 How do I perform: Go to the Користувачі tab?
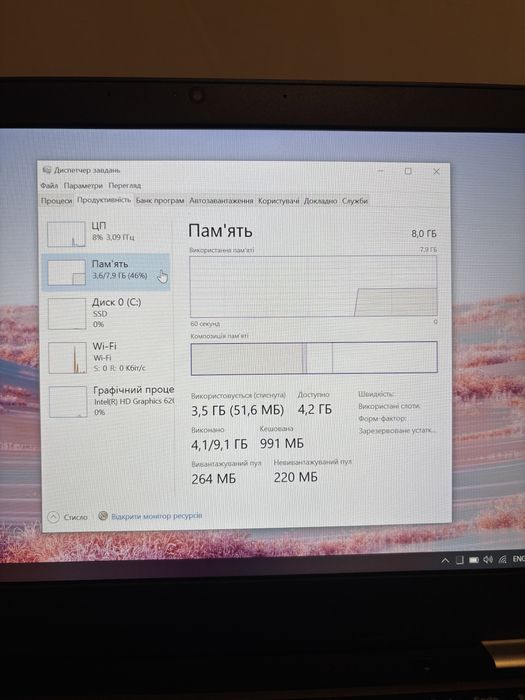point(279,201)
